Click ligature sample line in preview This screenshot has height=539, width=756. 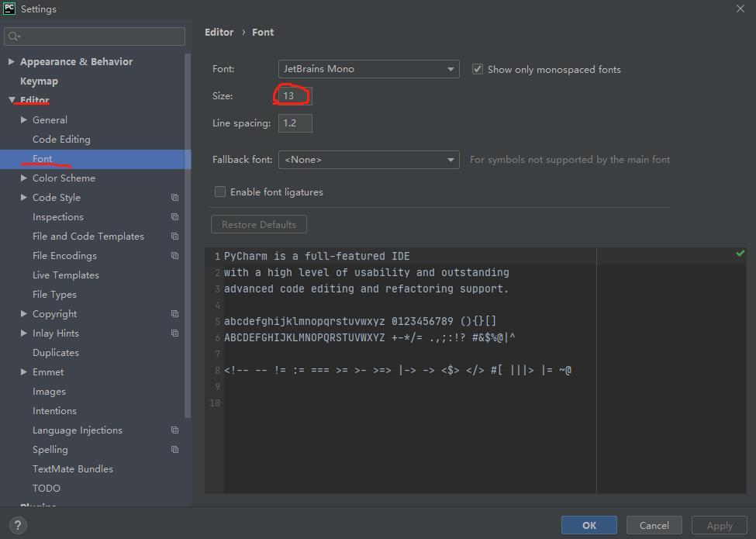(x=398, y=370)
